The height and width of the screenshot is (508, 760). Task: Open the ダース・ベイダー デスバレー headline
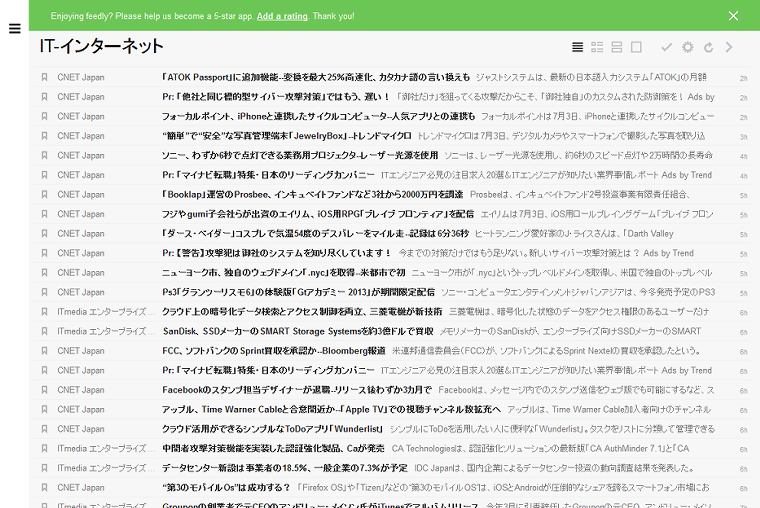[316, 233]
